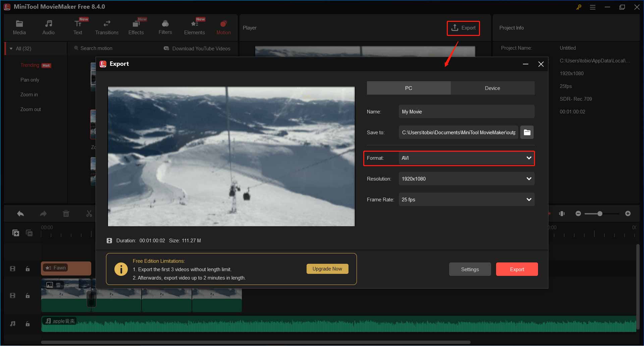
Task: Open the Elements panel
Action: pos(194,27)
